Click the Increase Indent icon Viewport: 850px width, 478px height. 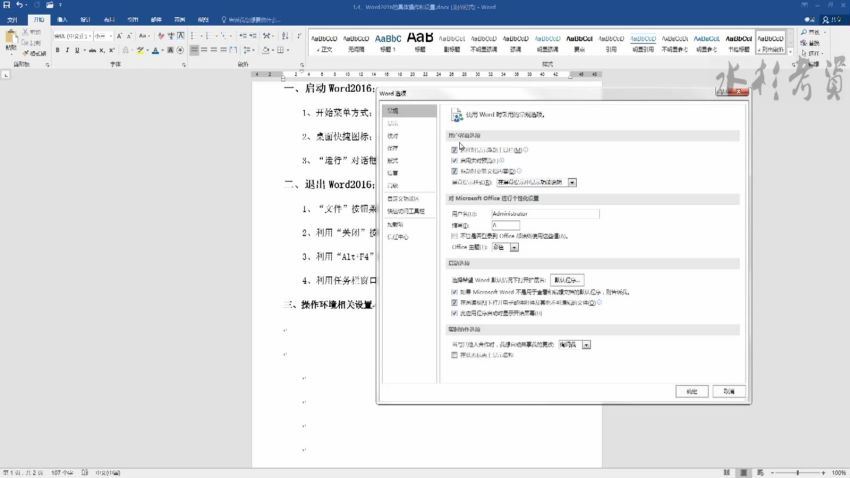[252, 36]
